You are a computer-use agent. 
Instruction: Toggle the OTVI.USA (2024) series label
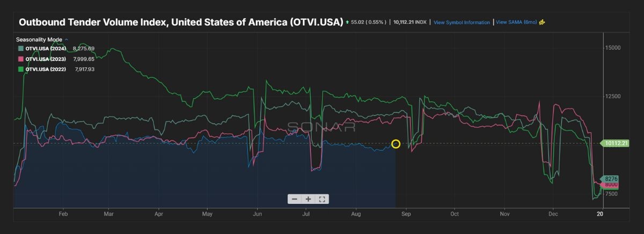tap(46, 48)
